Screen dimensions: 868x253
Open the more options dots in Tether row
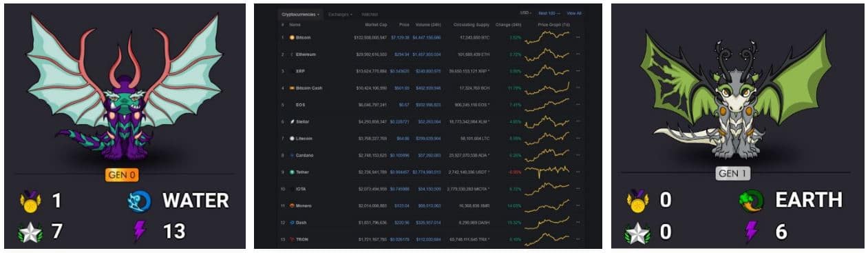(578, 172)
